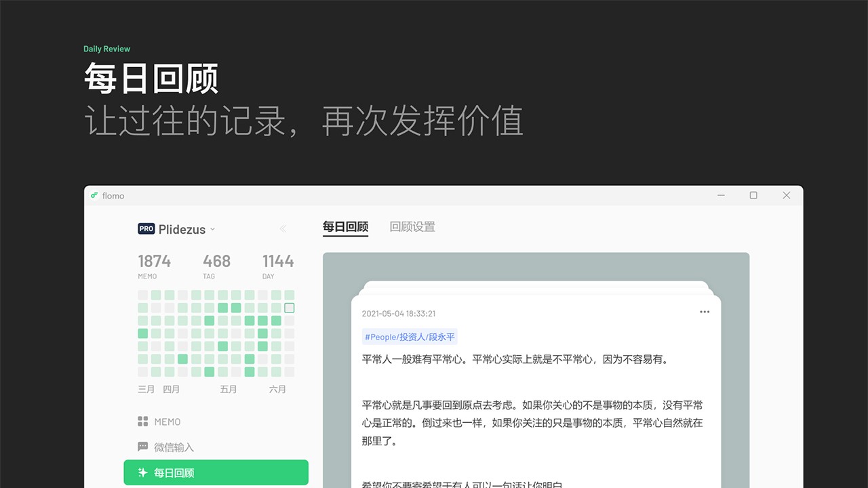Select the 每日回顾 tab

click(345, 226)
